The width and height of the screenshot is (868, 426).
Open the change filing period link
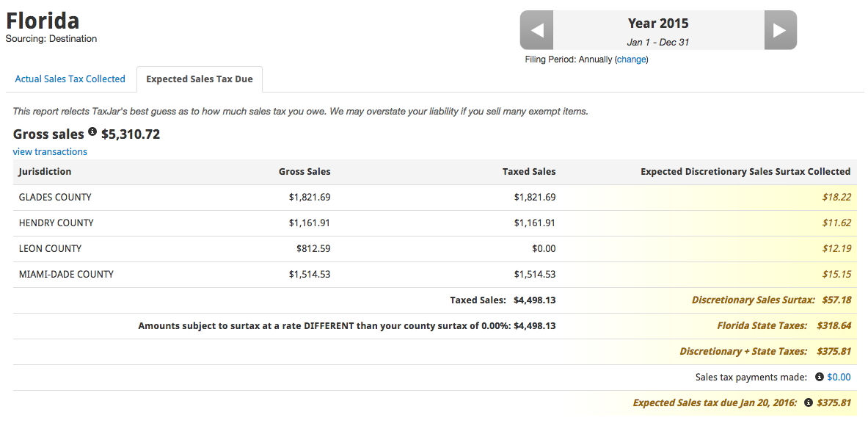pyautogui.click(x=631, y=59)
